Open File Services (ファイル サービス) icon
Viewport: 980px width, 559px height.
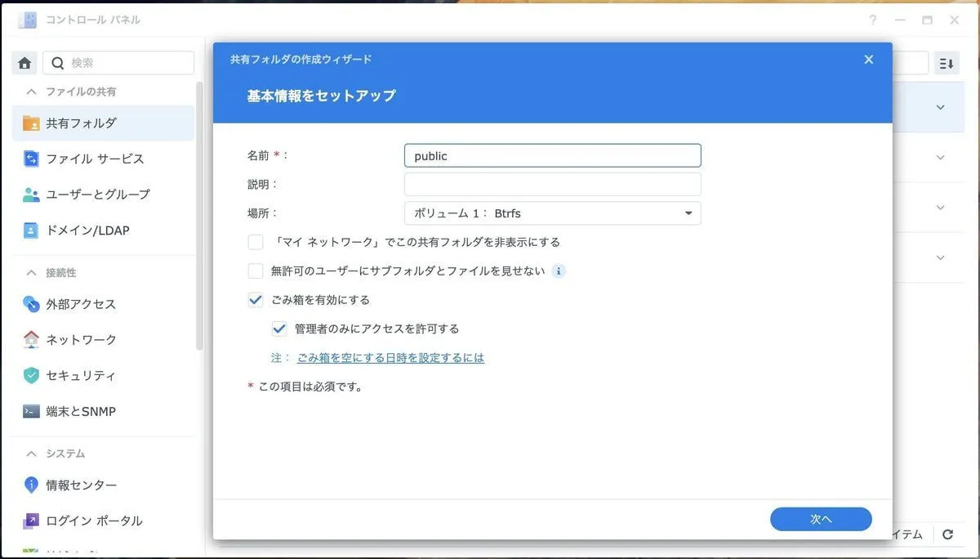point(31,159)
